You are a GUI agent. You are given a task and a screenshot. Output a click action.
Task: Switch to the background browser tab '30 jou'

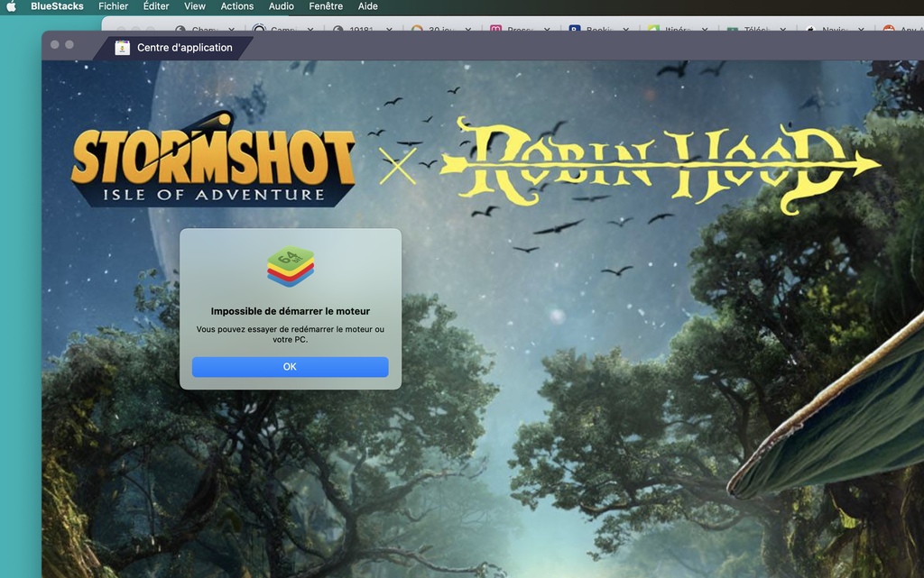(x=442, y=28)
